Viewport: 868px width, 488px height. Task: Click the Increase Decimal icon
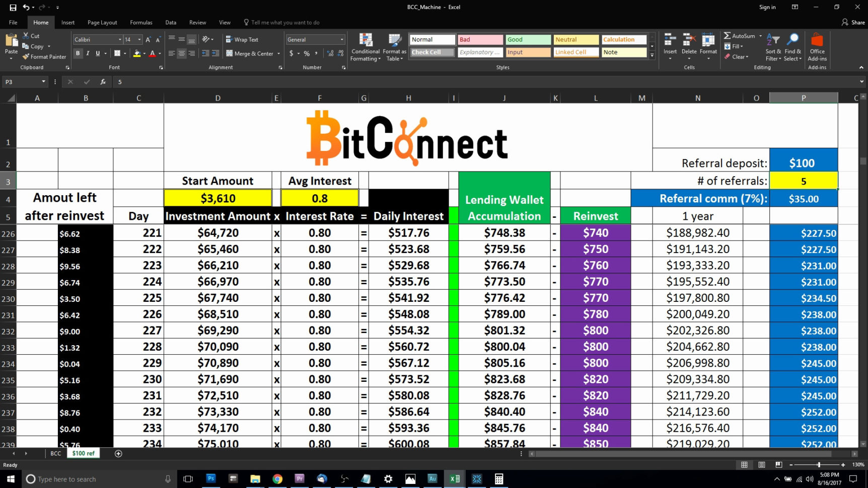pyautogui.click(x=329, y=53)
